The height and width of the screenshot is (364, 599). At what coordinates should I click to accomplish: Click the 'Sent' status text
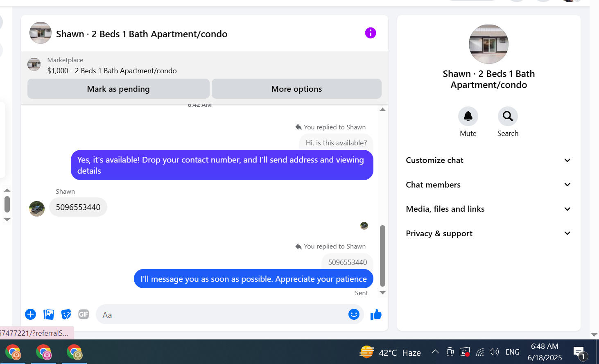point(362,293)
